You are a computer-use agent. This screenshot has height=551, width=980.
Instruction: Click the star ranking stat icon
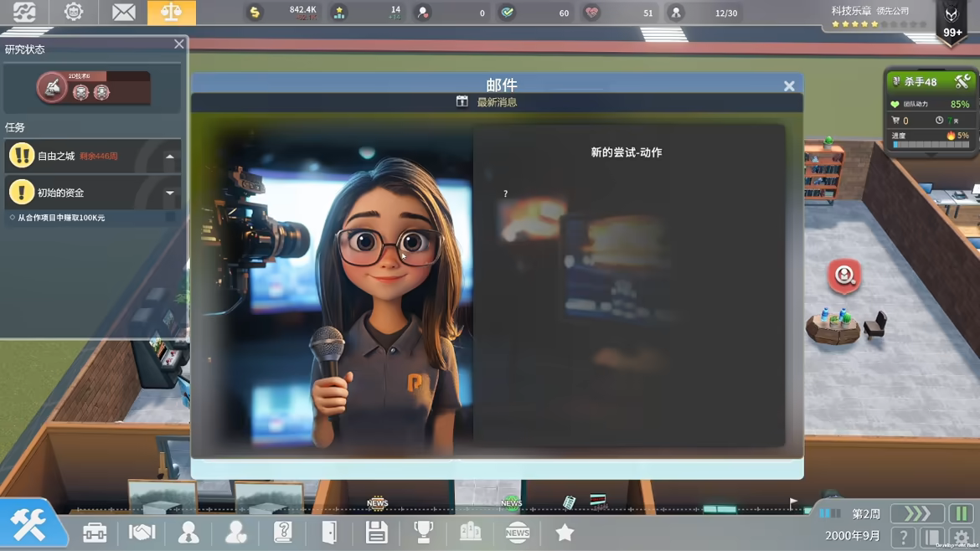tap(338, 13)
